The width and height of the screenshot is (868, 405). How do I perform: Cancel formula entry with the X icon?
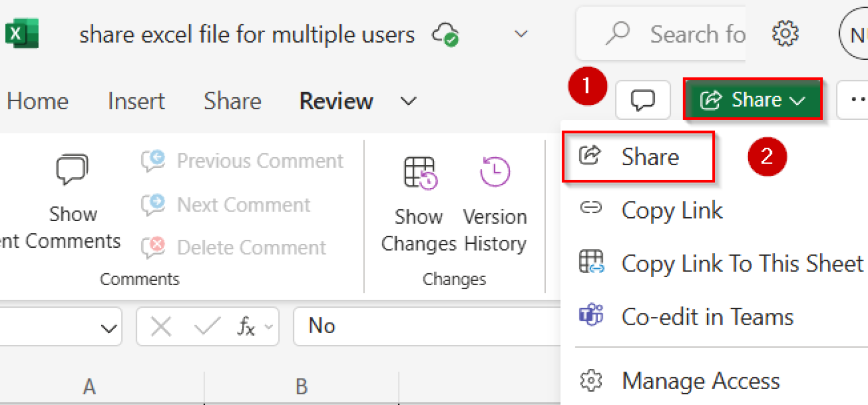tap(162, 326)
